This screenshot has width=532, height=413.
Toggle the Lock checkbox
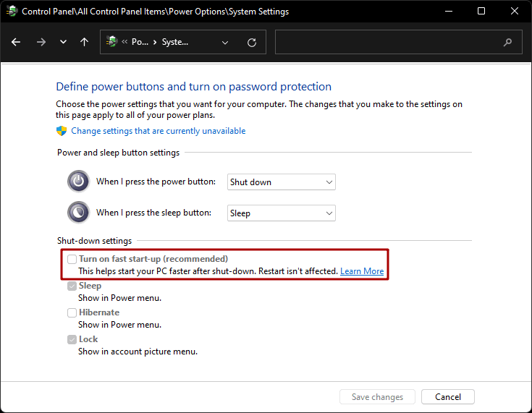click(x=72, y=339)
